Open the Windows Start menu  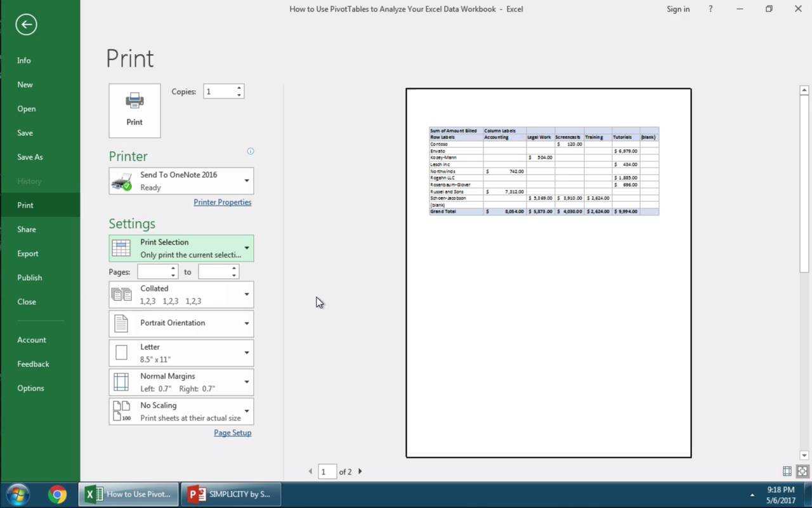[17, 494]
